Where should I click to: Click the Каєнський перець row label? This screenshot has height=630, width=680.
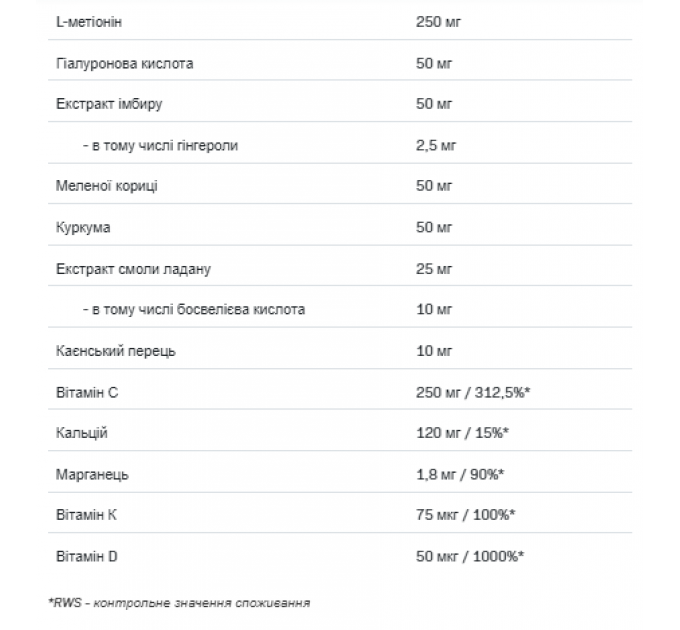click(115, 351)
